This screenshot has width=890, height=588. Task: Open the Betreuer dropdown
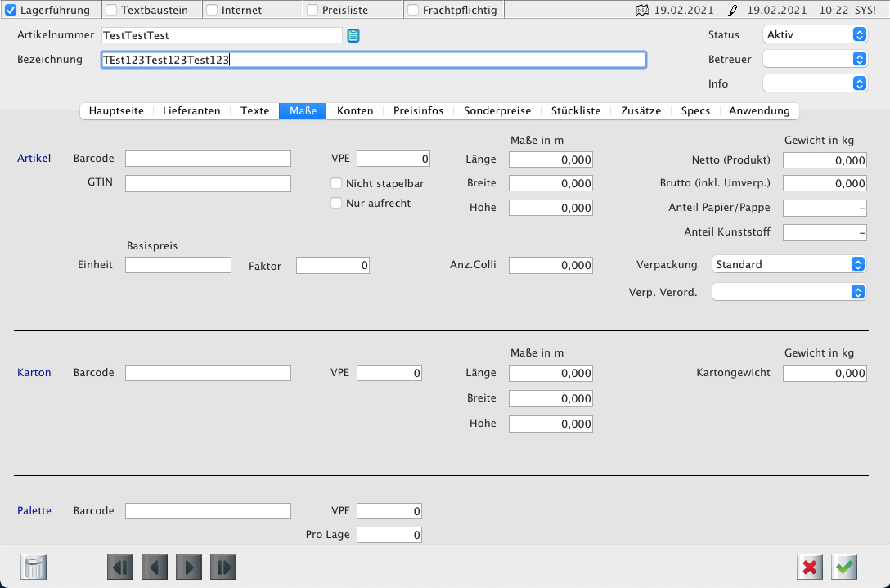click(814, 59)
